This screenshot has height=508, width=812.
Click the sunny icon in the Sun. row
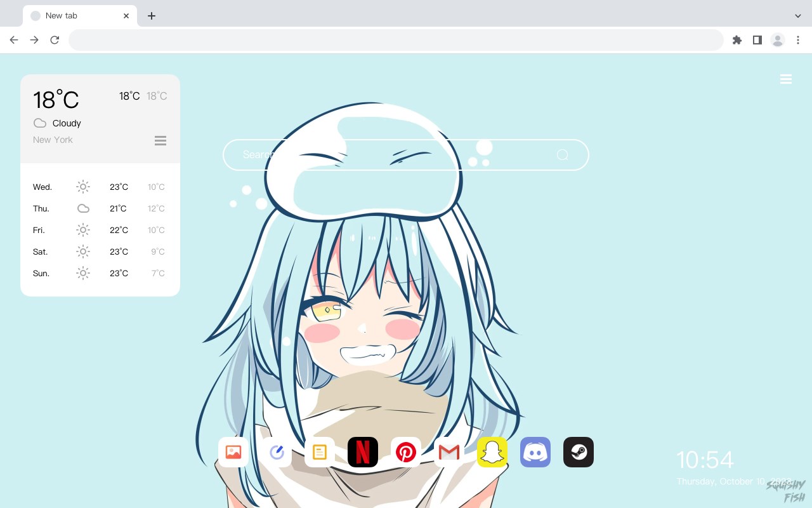[x=83, y=273]
